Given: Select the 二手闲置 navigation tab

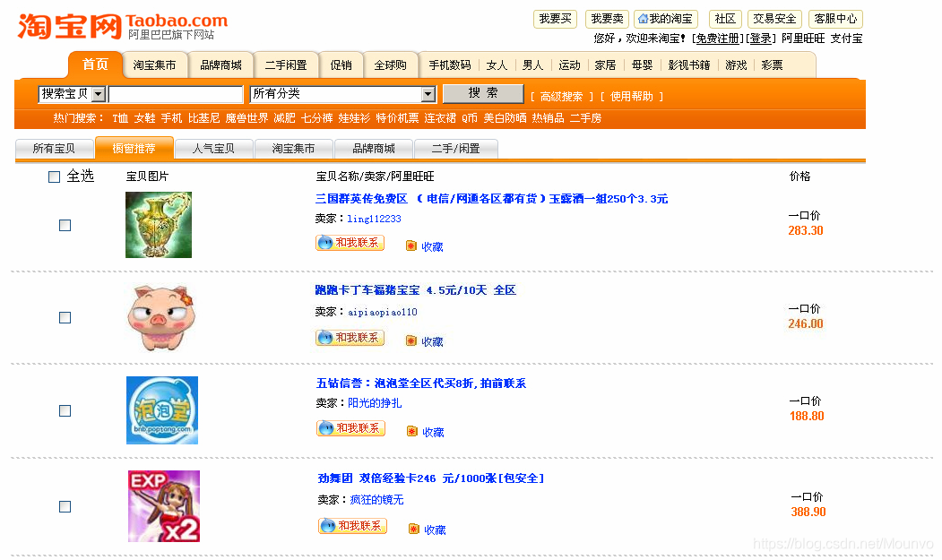Looking at the screenshot, I should (x=286, y=65).
